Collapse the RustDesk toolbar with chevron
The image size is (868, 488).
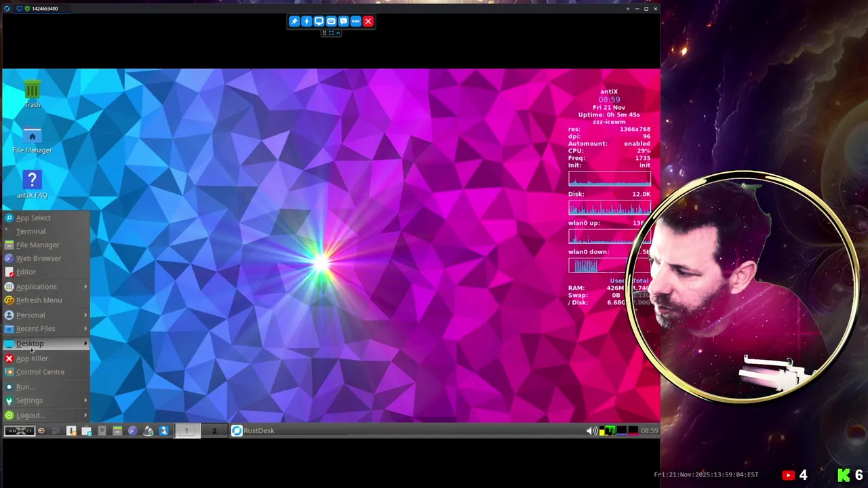coord(338,33)
